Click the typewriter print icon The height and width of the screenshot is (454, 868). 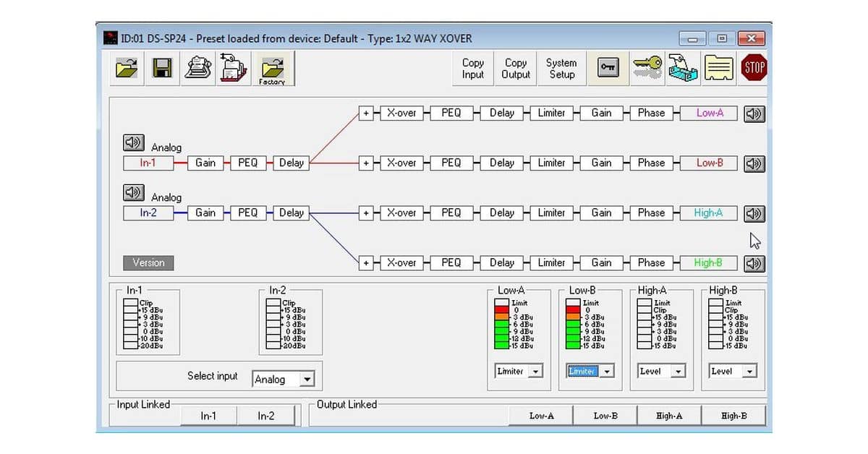coord(198,69)
